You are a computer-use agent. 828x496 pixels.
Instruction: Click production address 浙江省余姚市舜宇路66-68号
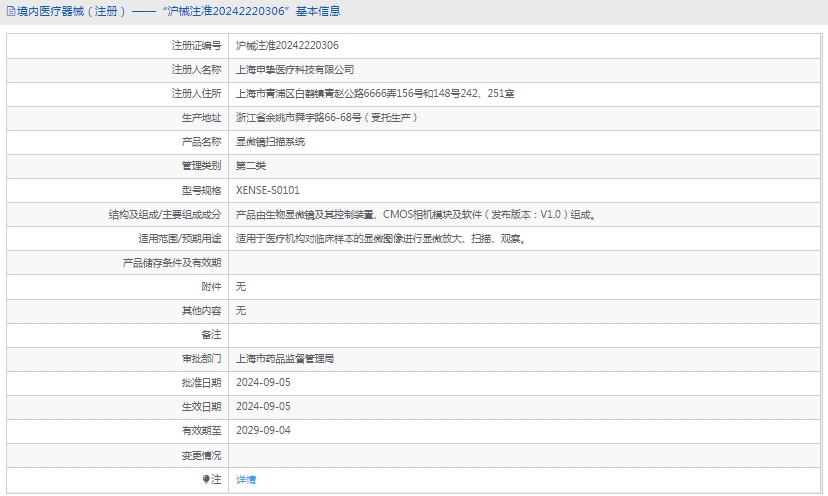[326, 118]
